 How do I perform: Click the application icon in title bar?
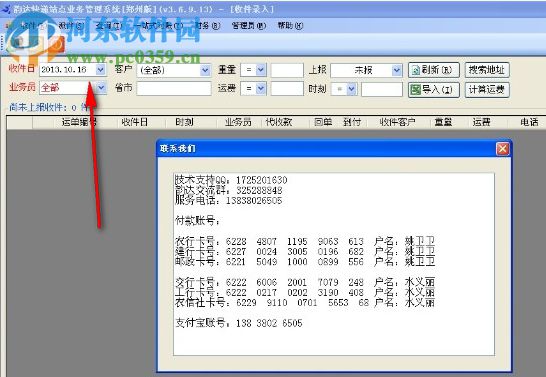click(x=6, y=9)
